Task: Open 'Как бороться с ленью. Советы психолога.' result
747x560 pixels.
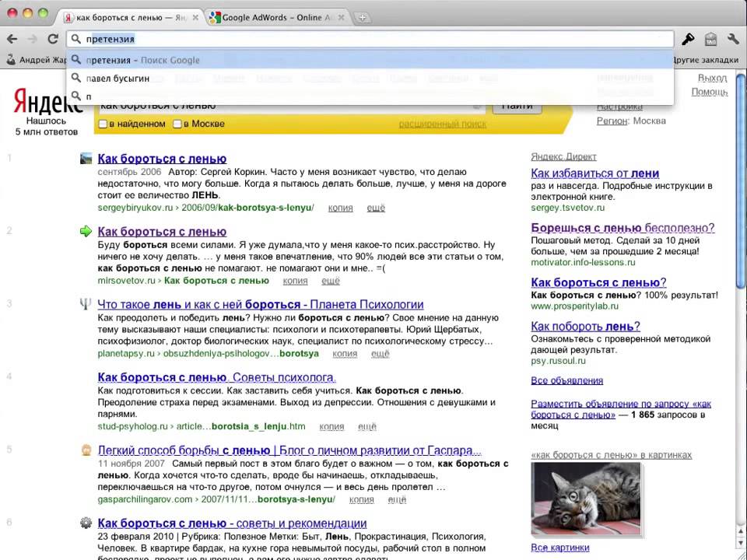Action: 217,377
